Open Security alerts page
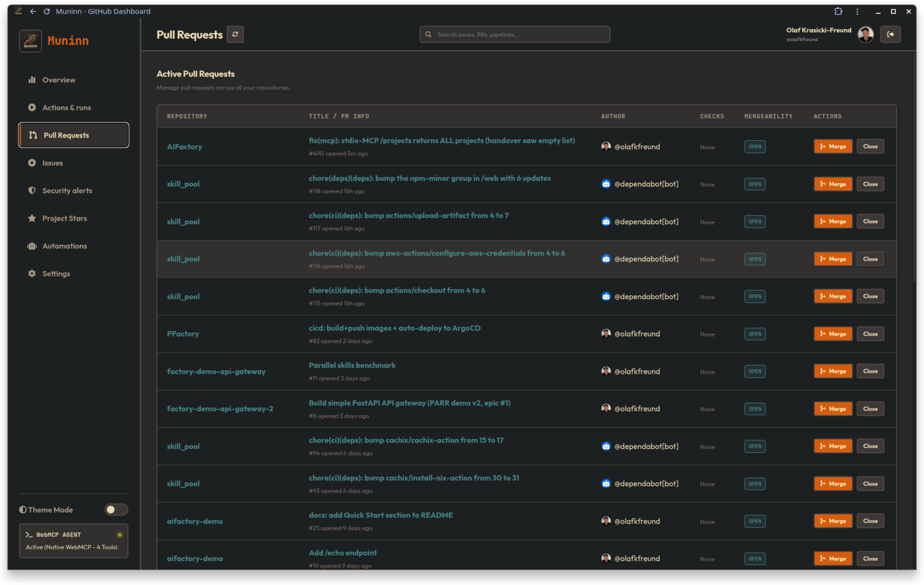The height and width of the screenshot is (585, 924). (x=74, y=191)
